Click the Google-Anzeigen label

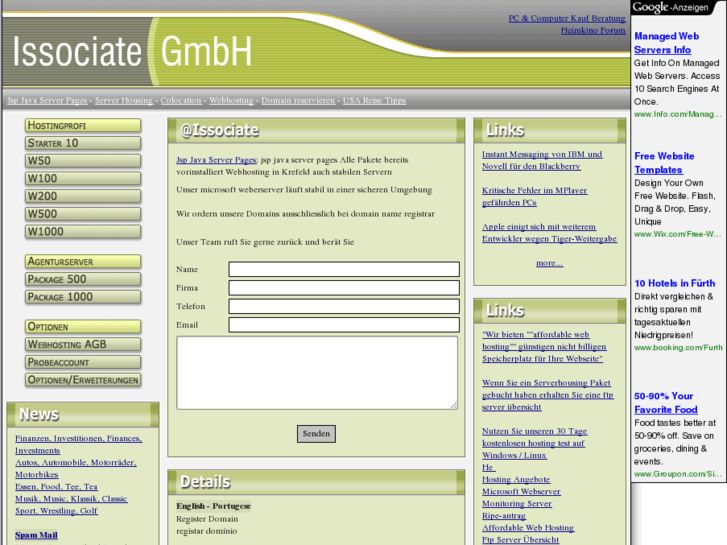[x=670, y=7]
